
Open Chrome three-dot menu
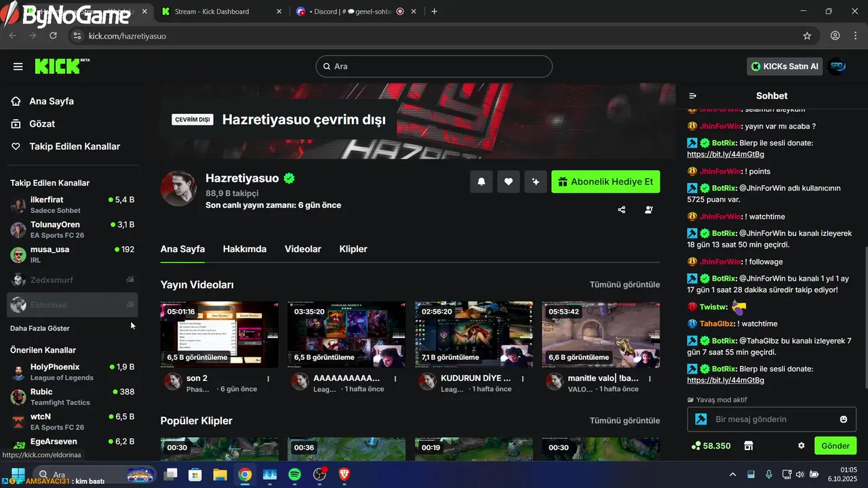coord(855,36)
